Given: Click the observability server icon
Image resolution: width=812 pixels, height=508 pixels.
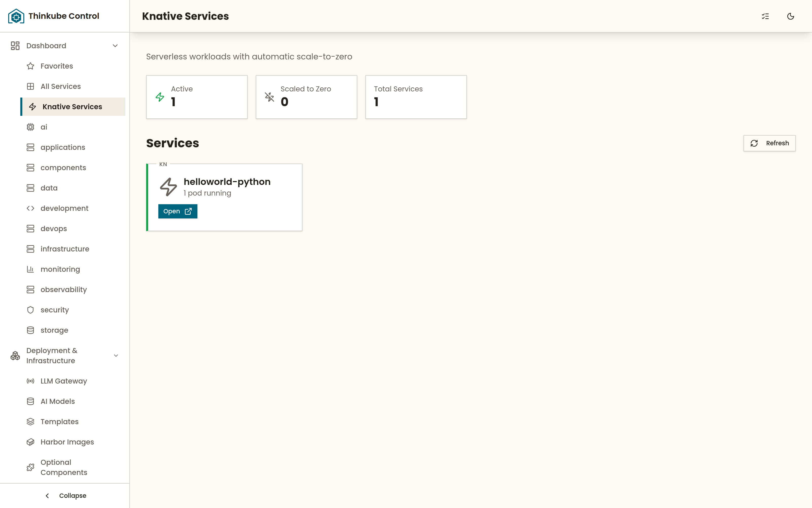Looking at the screenshot, I should click(x=30, y=290).
